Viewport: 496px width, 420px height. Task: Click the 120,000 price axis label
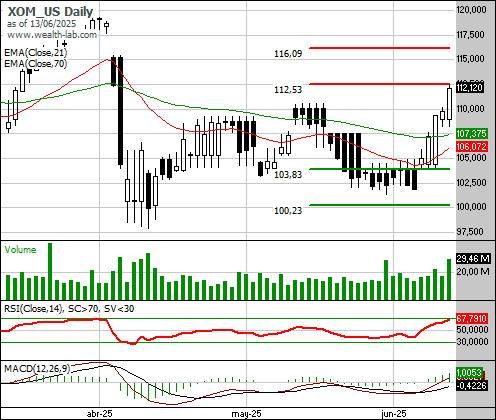[471, 10]
